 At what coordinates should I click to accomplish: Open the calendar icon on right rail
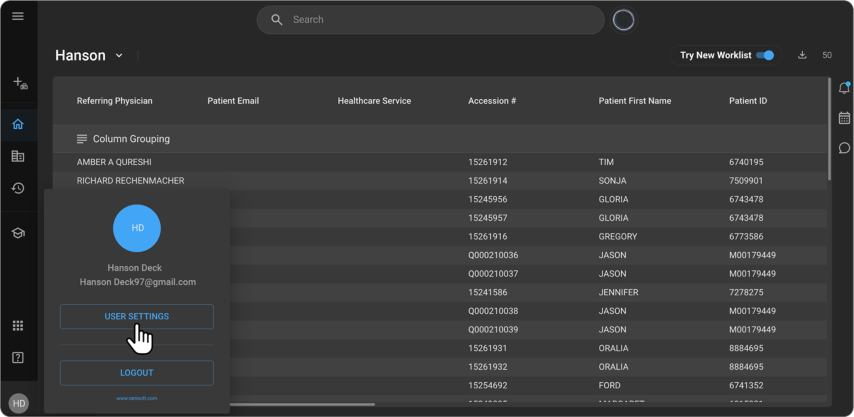pyautogui.click(x=844, y=118)
